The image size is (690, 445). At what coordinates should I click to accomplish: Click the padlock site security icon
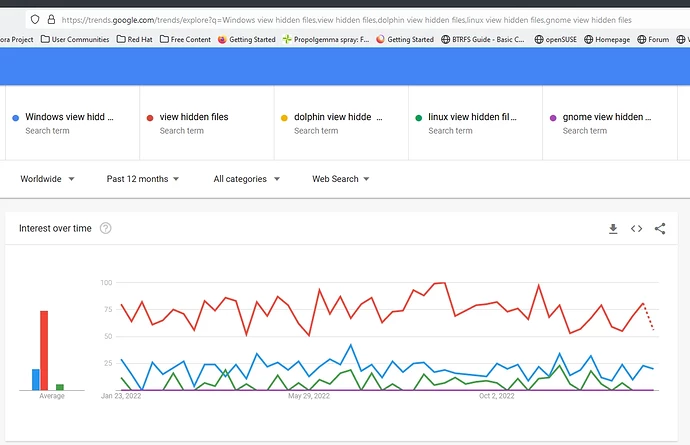(51, 19)
